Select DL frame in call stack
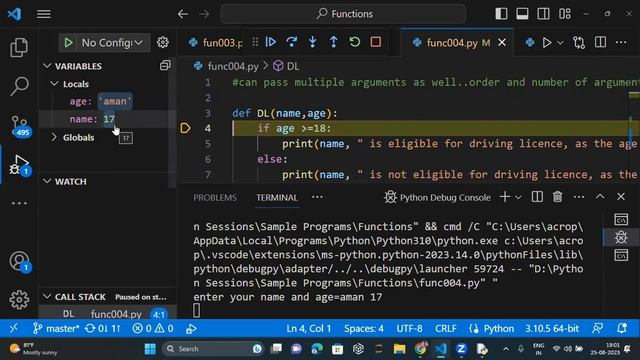This screenshot has width=640, height=360. pos(108,314)
